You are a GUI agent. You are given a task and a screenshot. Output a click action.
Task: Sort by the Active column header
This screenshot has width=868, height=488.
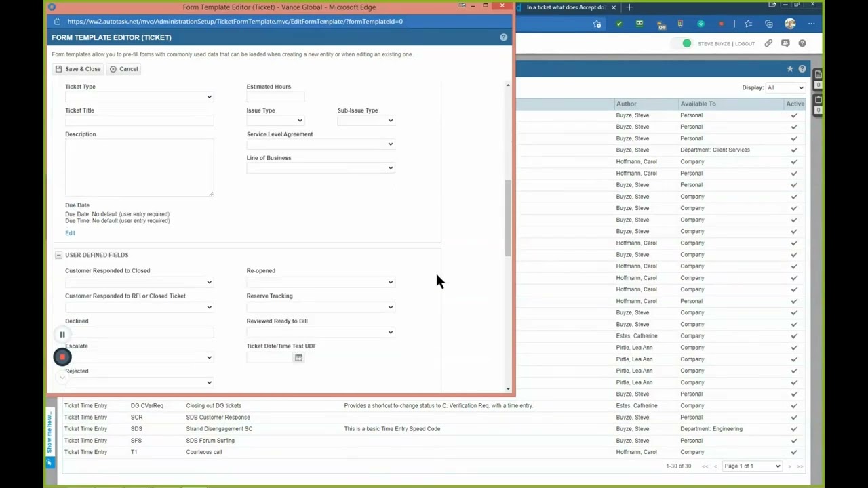click(x=795, y=104)
